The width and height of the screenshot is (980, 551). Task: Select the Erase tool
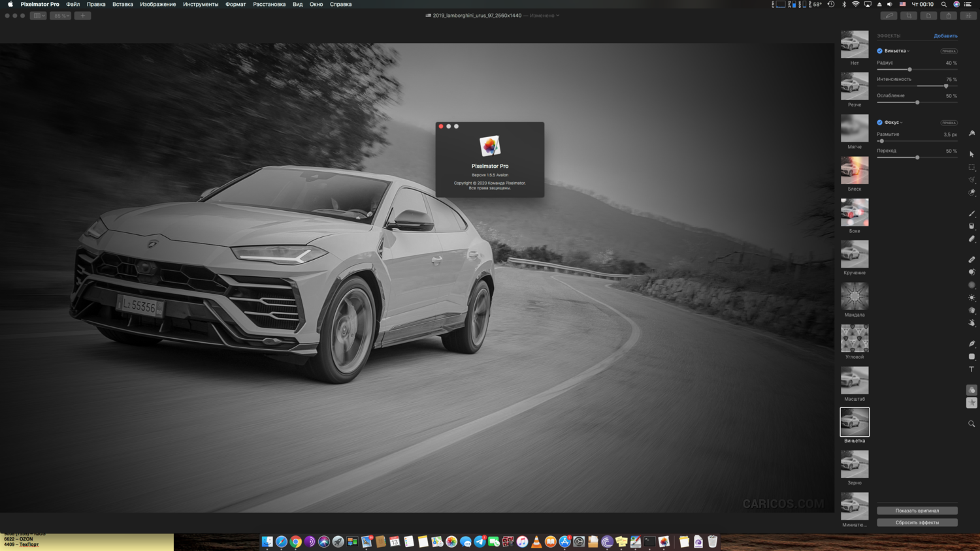click(x=972, y=239)
